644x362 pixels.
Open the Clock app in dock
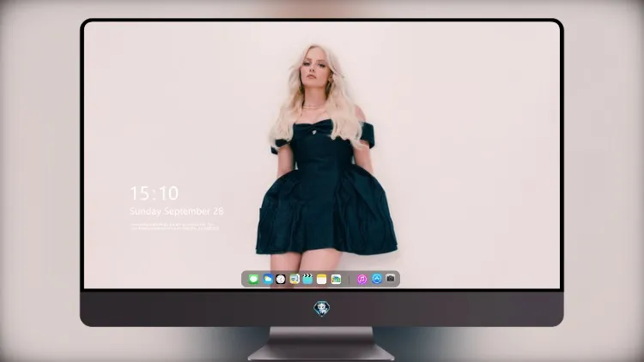click(281, 279)
